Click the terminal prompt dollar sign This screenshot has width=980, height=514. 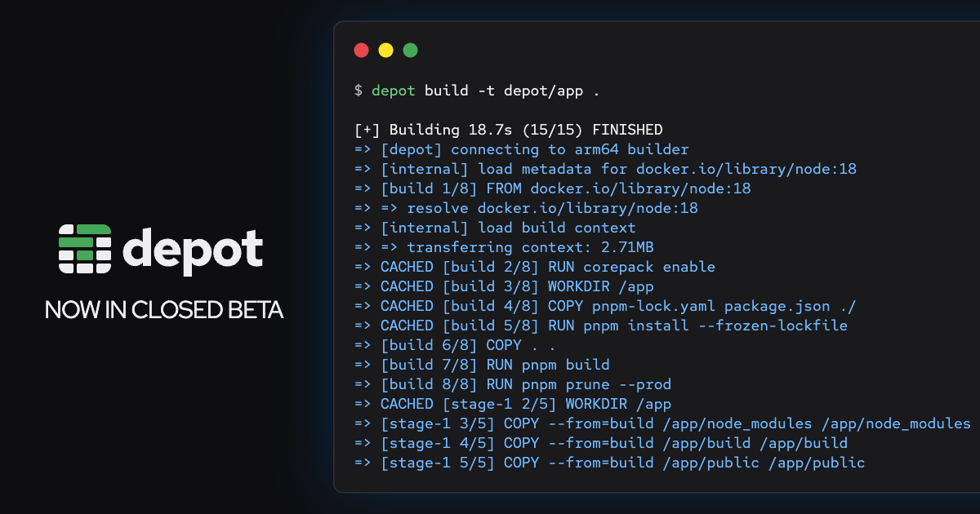pyautogui.click(x=357, y=91)
